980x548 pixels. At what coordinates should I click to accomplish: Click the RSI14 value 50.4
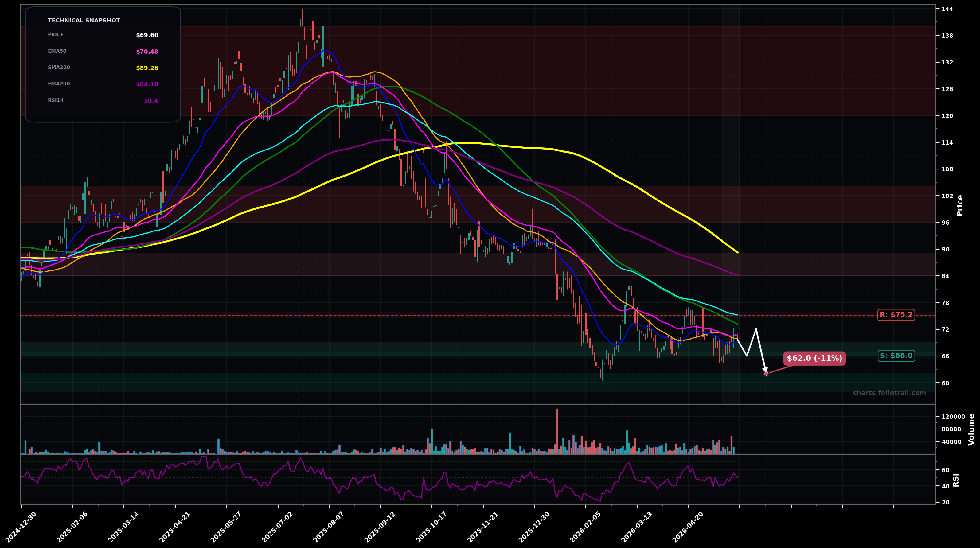[x=151, y=101]
